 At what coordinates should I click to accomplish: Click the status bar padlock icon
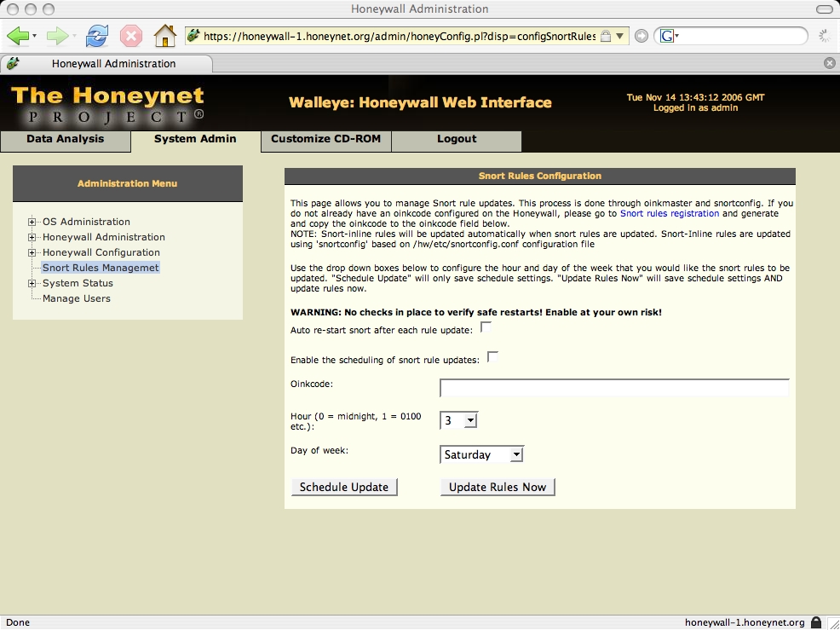point(816,622)
